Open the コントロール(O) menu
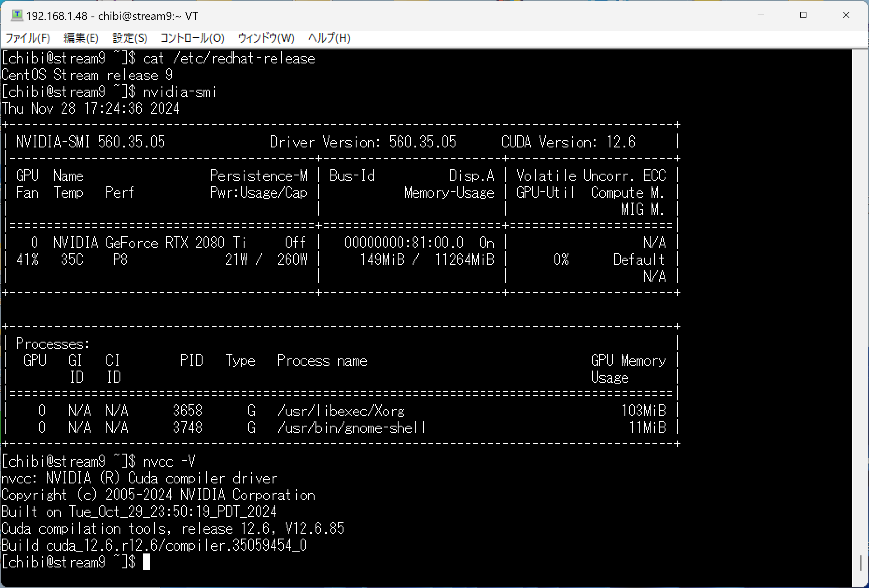Screen dimensions: 869x588 click(192, 38)
